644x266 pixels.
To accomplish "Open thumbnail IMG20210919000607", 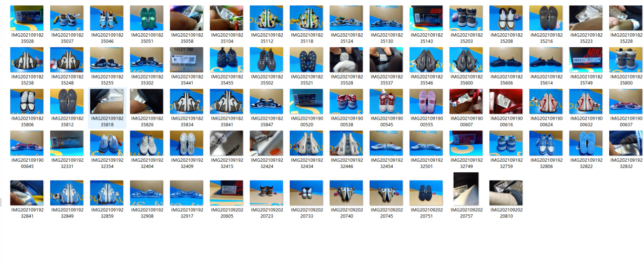I will (466, 102).
